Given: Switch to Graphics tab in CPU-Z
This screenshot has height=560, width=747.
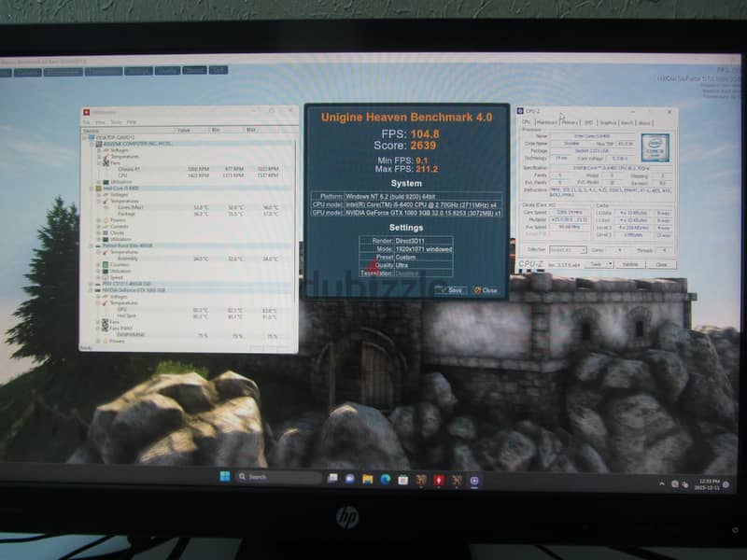Looking at the screenshot, I should click(608, 123).
